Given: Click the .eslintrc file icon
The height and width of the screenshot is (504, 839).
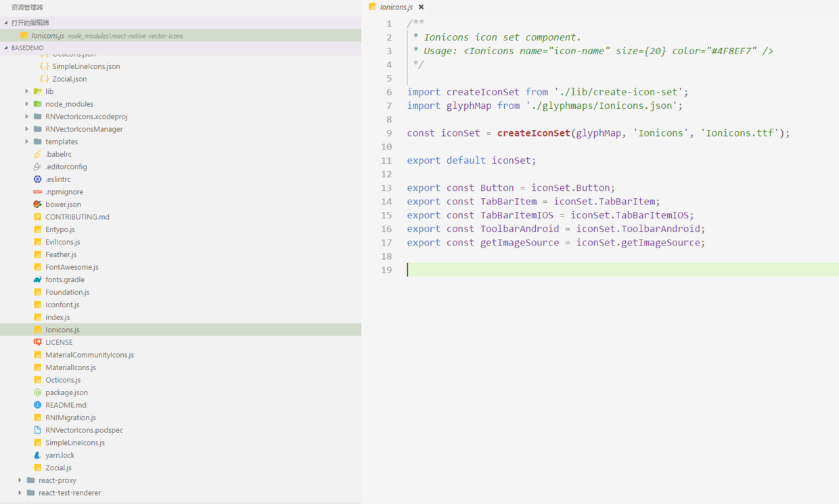Looking at the screenshot, I should coord(38,179).
